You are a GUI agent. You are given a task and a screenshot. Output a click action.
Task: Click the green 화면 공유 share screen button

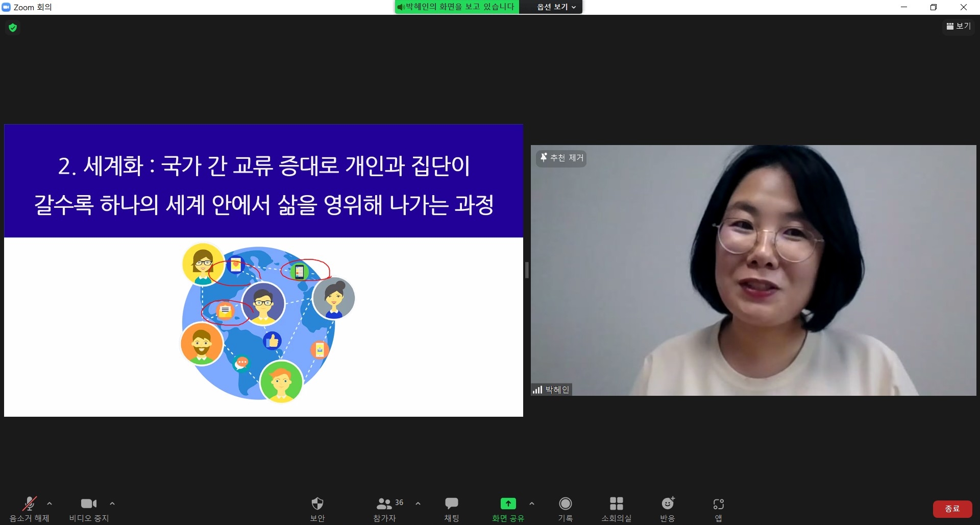point(508,509)
